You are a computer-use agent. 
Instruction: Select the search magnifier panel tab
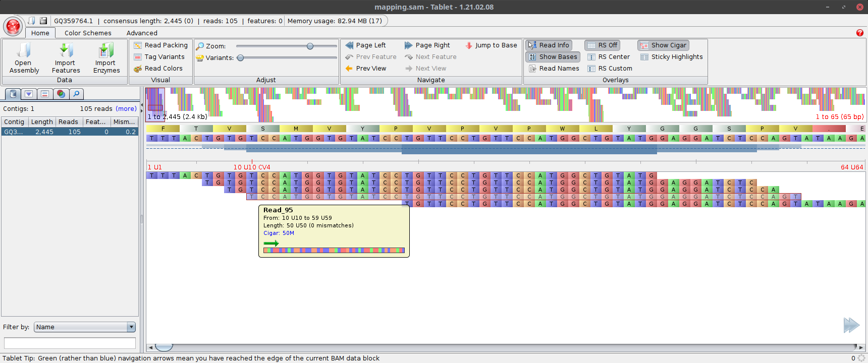tap(76, 94)
